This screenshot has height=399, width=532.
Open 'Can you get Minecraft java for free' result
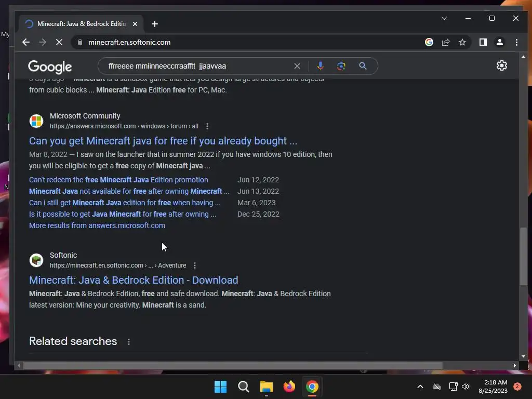(x=163, y=141)
